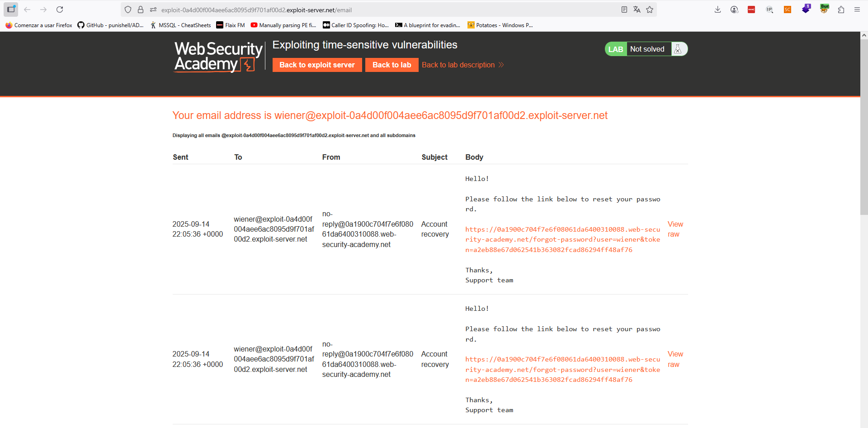
Task: Open the Burp extension icon
Action: [824, 9]
